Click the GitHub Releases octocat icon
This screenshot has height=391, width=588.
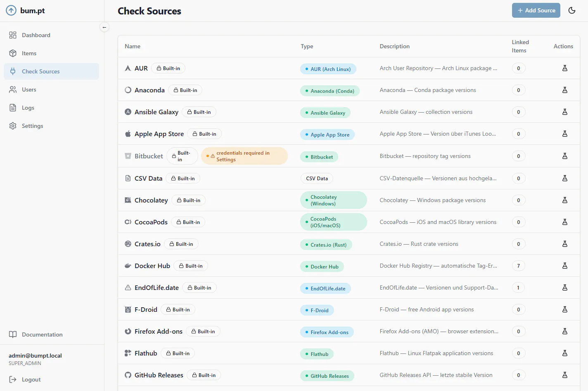pos(128,375)
